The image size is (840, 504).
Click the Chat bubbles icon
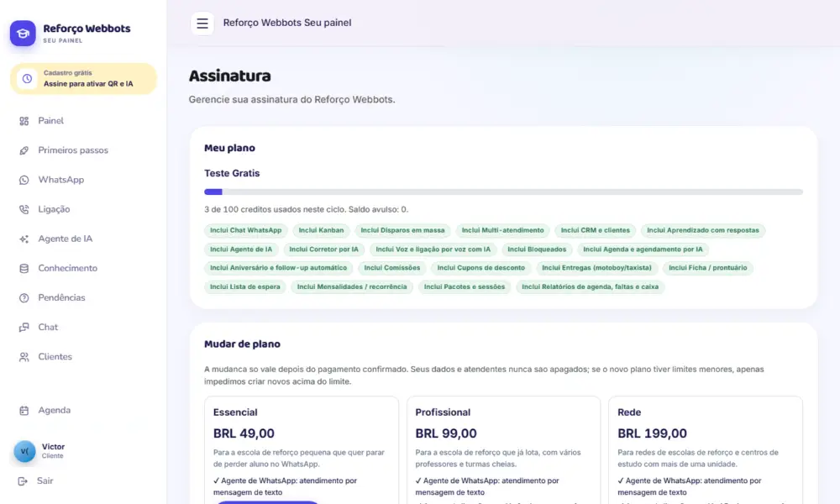pyautogui.click(x=24, y=328)
